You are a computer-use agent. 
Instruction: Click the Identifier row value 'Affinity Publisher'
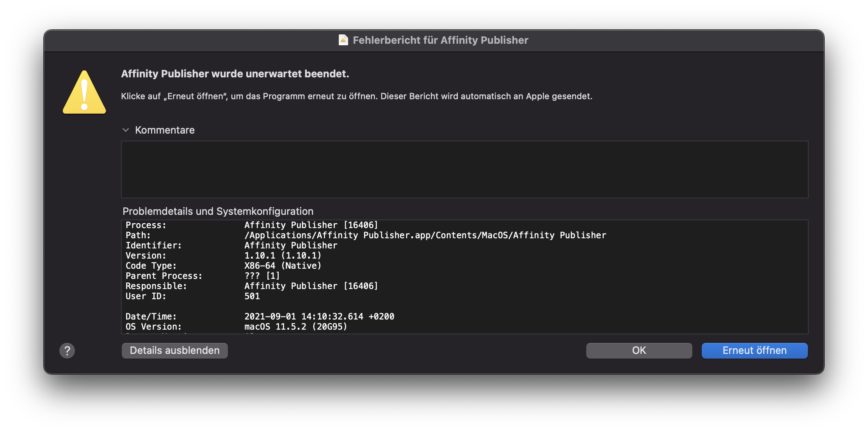pos(291,245)
